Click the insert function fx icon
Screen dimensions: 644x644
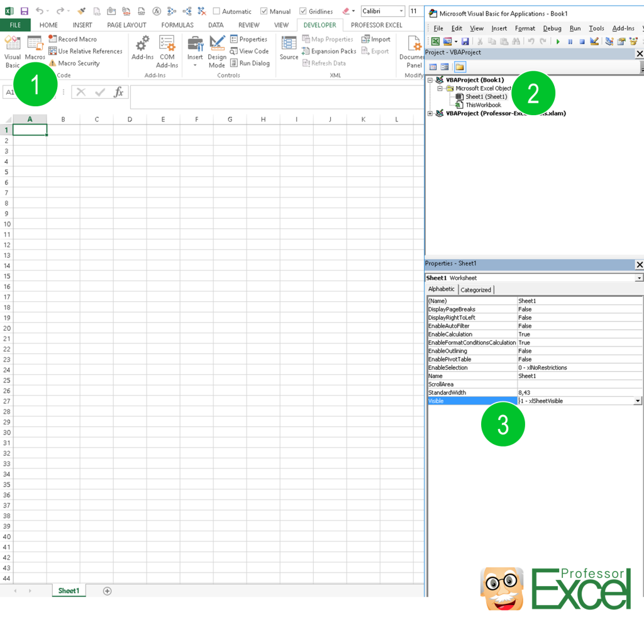(118, 92)
